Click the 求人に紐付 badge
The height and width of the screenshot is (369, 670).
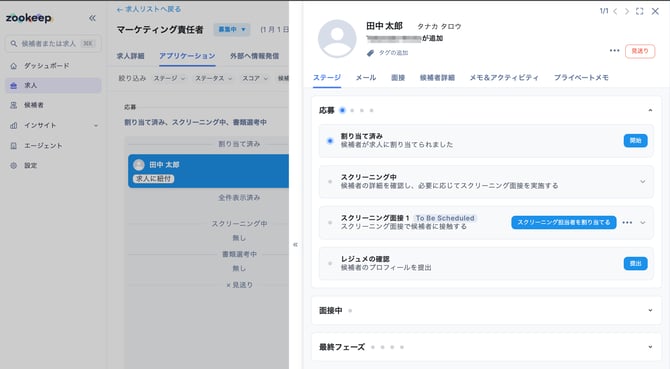click(x=153, y=179)
